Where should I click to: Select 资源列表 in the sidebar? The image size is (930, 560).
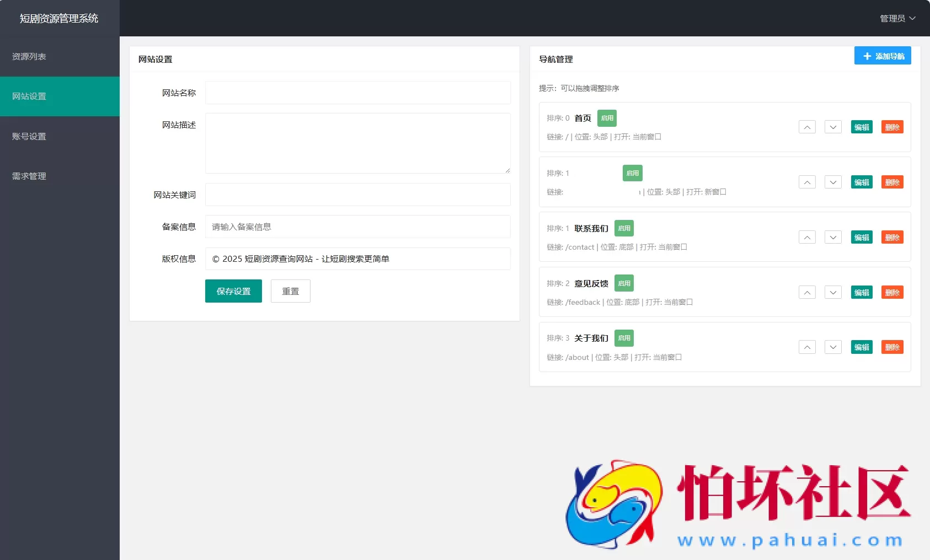tap(28, 56)
